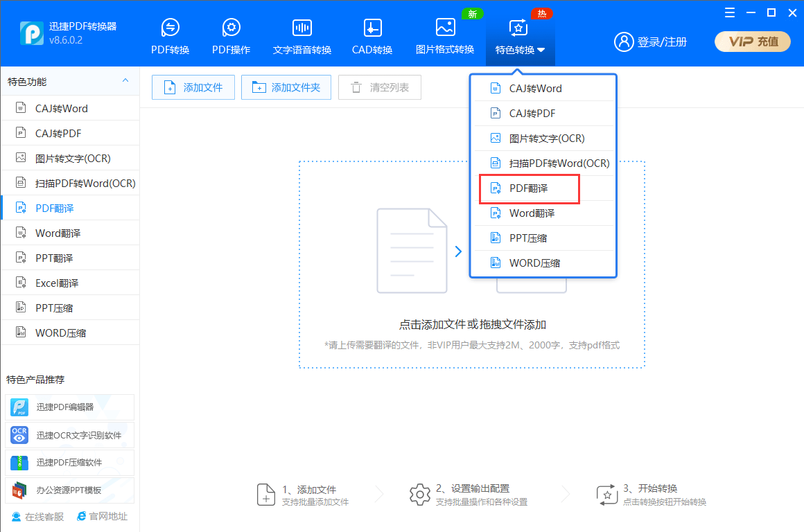This screenshot has width=804, height=532.
Task: Click the VIP 充值 button
Action: click(753, 42)
